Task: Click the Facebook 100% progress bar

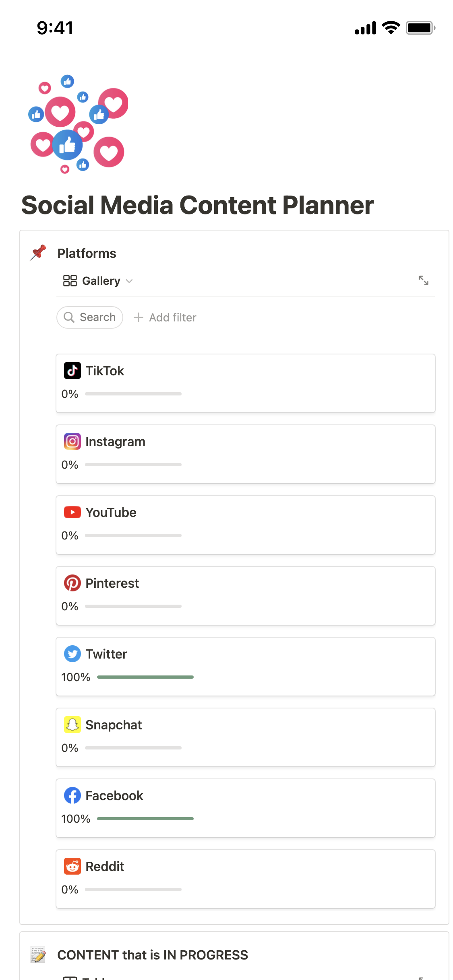Action: click(x=145, y=819)
